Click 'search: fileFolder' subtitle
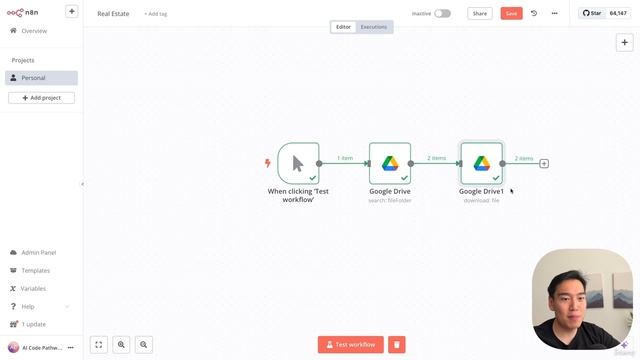The image size is (640, 360). 390,200
